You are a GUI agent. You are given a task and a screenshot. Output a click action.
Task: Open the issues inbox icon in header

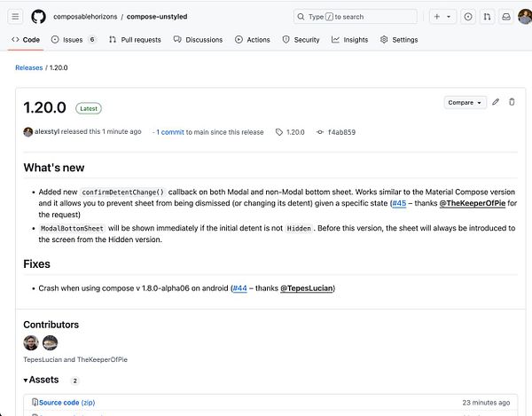pyautogui.click(x=468, y=17)
